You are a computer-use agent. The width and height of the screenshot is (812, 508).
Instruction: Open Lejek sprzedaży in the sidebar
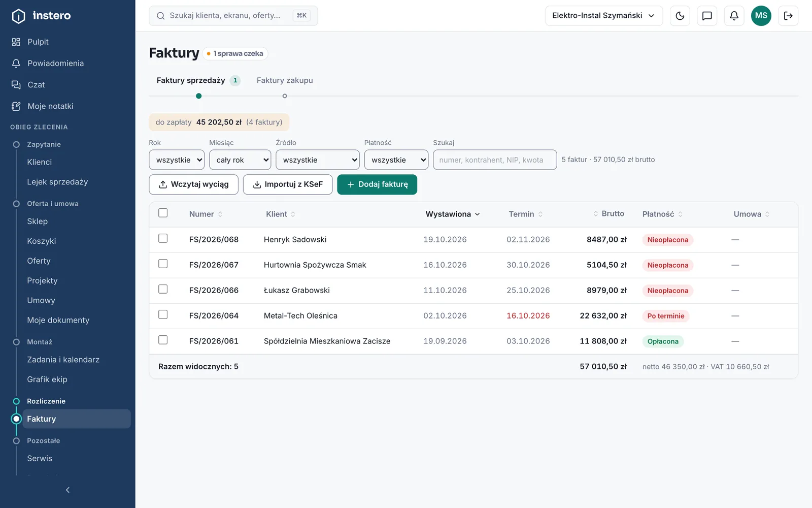[x=57, y=182]
